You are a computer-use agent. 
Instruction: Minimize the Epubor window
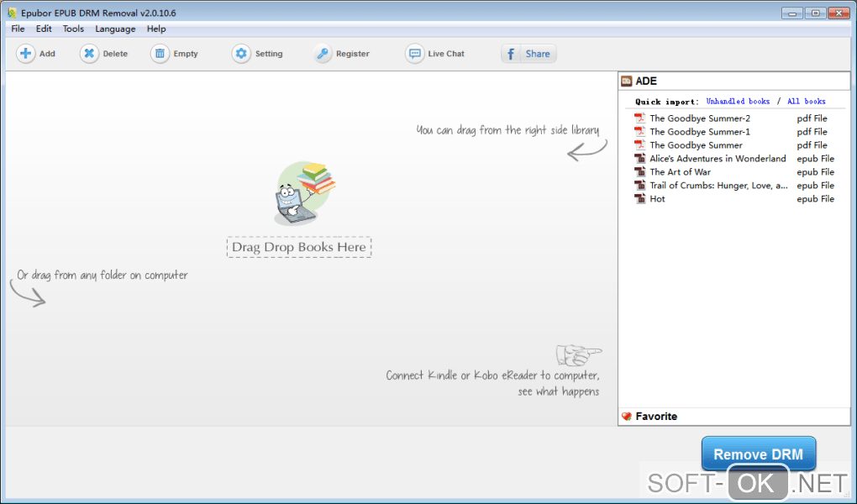[x=792, y=13]
